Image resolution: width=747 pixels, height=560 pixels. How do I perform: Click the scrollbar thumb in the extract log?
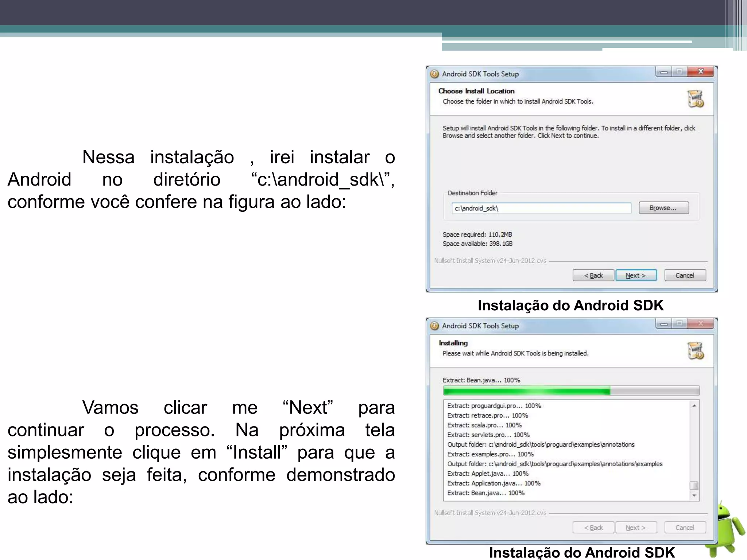694,485
